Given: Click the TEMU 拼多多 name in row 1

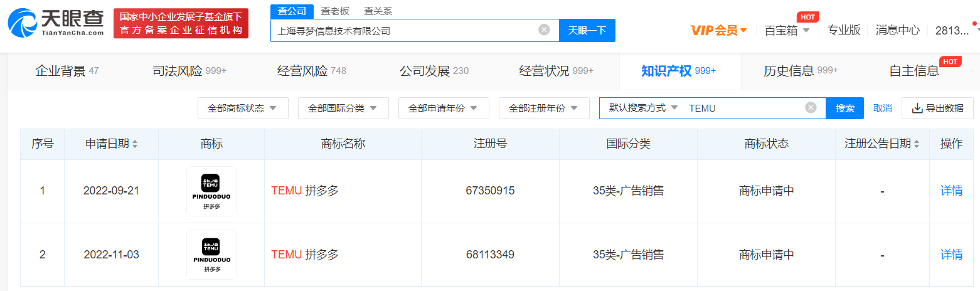Looking at the screenshot, I should coord(305,191).
